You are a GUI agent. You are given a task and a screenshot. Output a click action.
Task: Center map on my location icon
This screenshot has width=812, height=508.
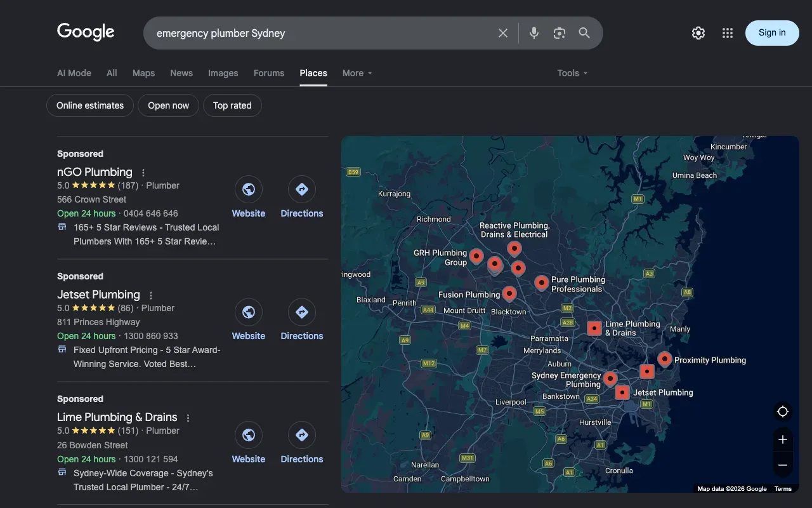(783, 411)
